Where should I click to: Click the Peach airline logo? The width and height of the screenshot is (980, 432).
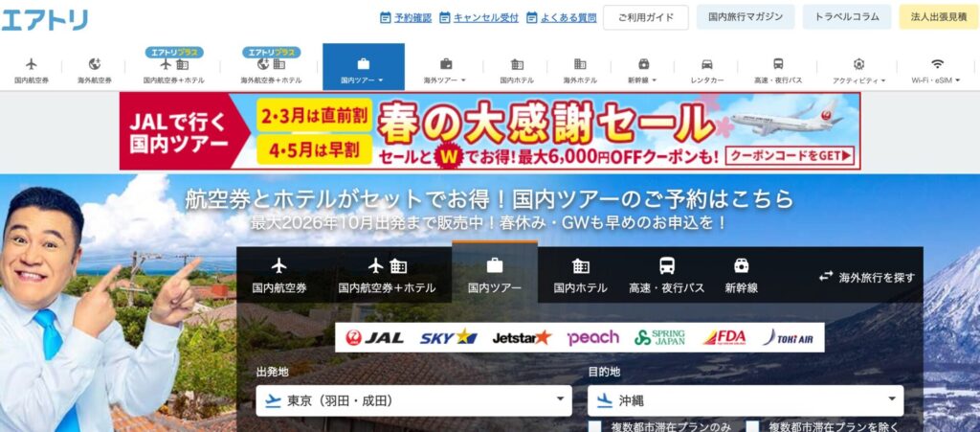click(593, 337)
